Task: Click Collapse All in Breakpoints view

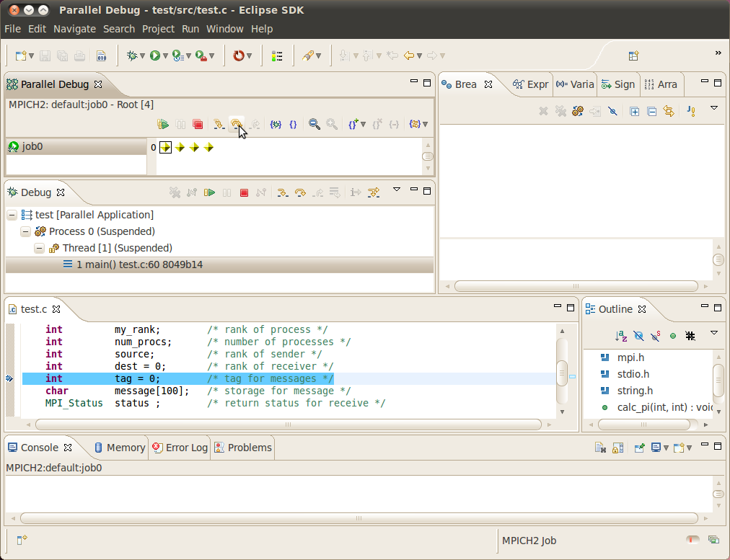Action: coord(652,111)
